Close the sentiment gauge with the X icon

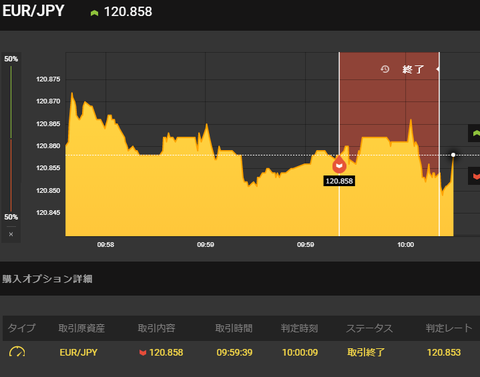point(11,234)
